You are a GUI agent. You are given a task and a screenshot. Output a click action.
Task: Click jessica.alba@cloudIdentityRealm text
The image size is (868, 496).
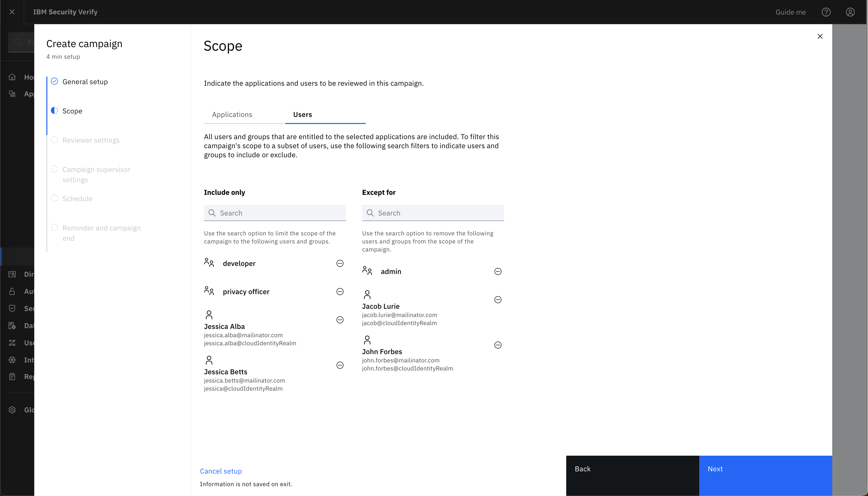click(250, 343)
